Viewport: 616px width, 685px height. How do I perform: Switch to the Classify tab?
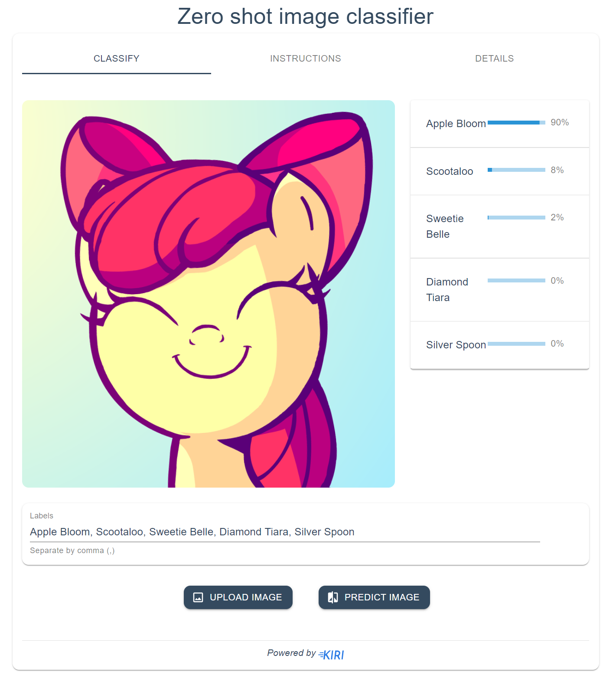click(117, 59)
